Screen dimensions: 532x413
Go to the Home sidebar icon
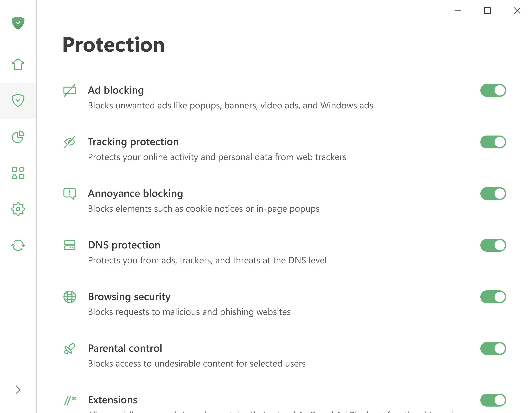tap(18, 64)
